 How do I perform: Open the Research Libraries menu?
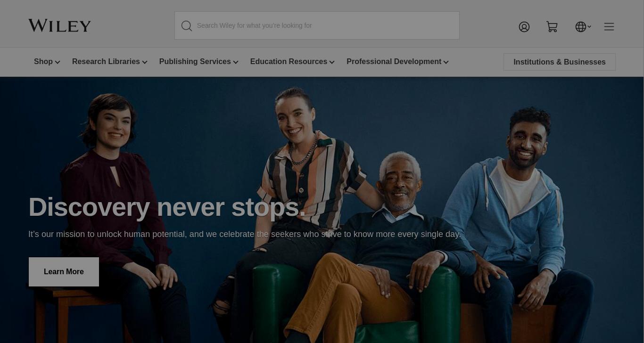pyautogui.click(x=106, y=62)
